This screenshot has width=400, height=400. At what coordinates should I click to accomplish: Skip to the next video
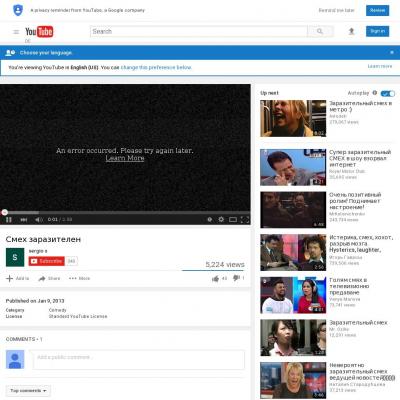point(24,219)
